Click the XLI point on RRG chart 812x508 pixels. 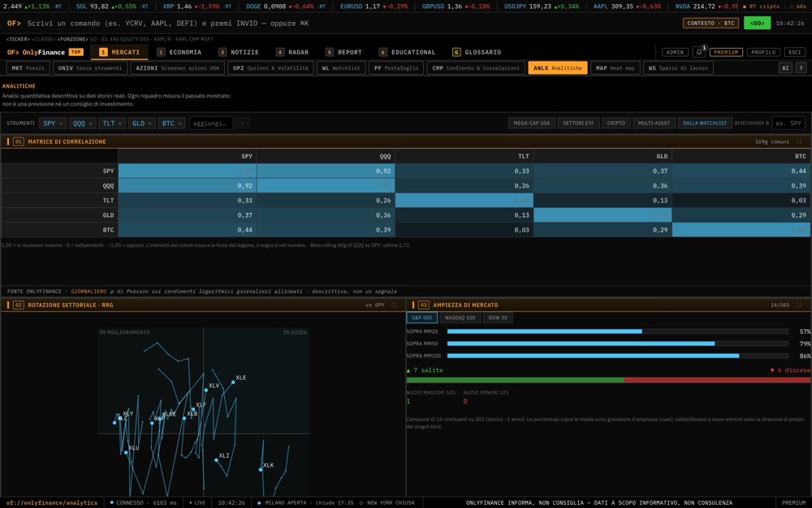click(x=217, y=460)
